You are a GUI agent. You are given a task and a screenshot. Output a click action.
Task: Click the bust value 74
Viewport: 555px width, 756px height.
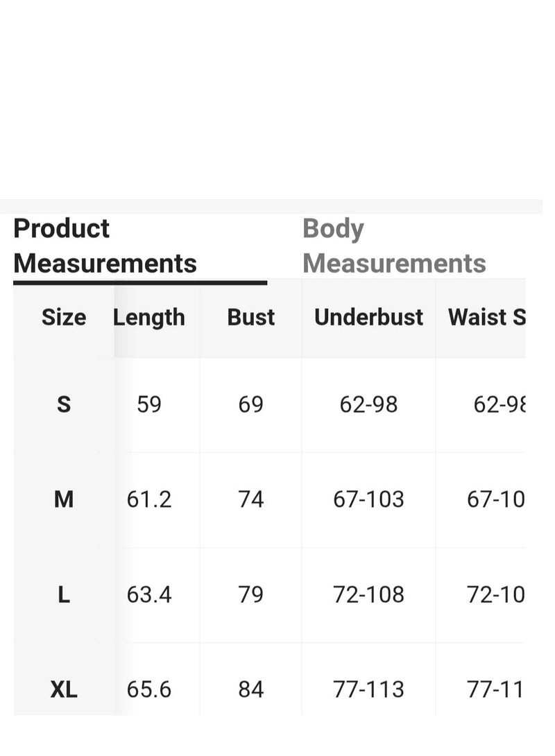click(250, 499)
